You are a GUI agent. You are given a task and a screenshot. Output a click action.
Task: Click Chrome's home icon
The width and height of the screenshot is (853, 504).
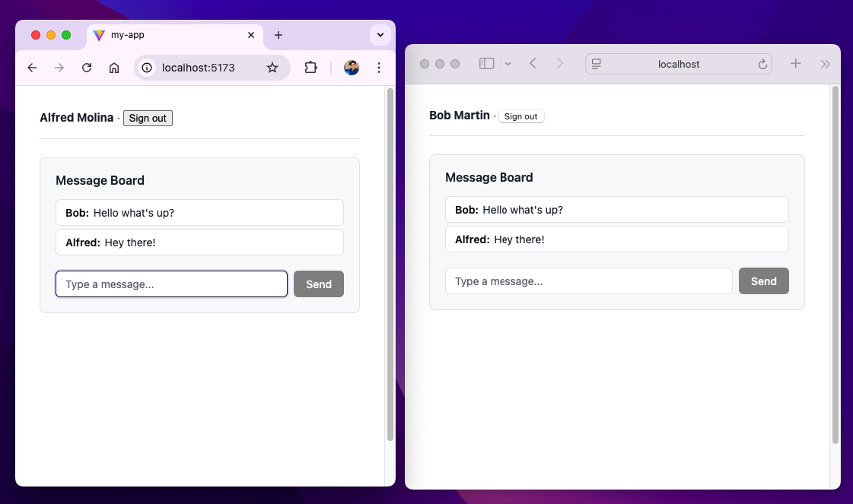click(114, 68)
